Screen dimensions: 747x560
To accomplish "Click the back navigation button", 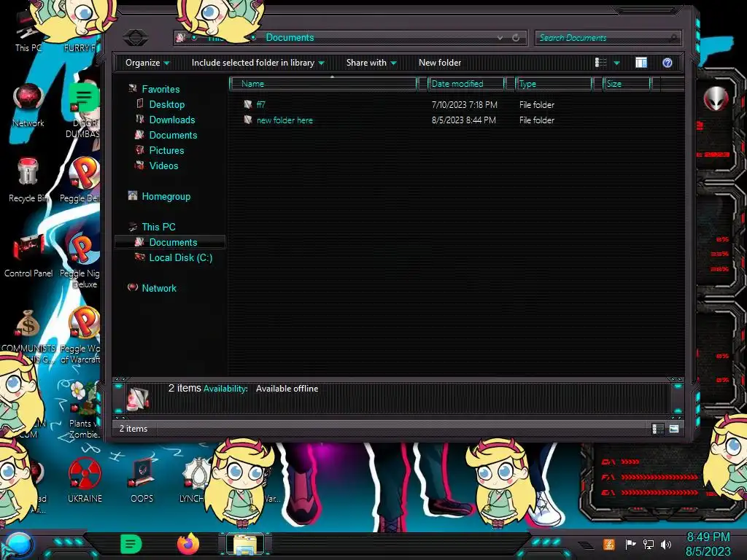I will [x=135, y=38].
